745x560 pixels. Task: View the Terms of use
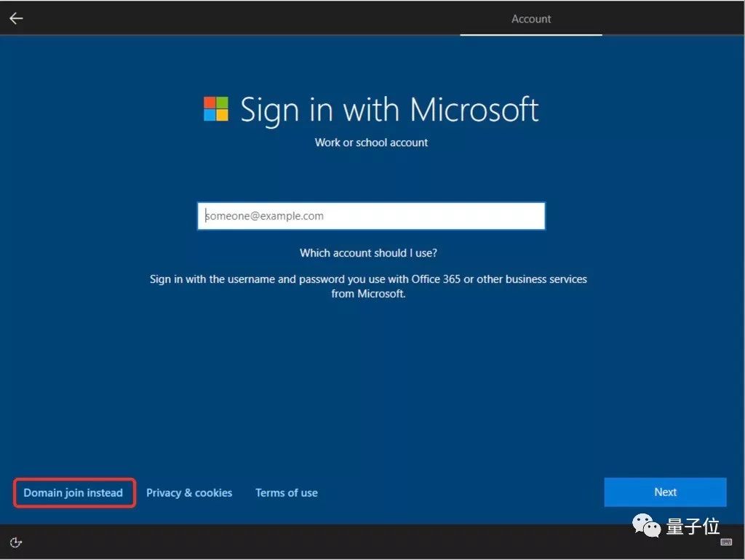click(x=286, y=492)
